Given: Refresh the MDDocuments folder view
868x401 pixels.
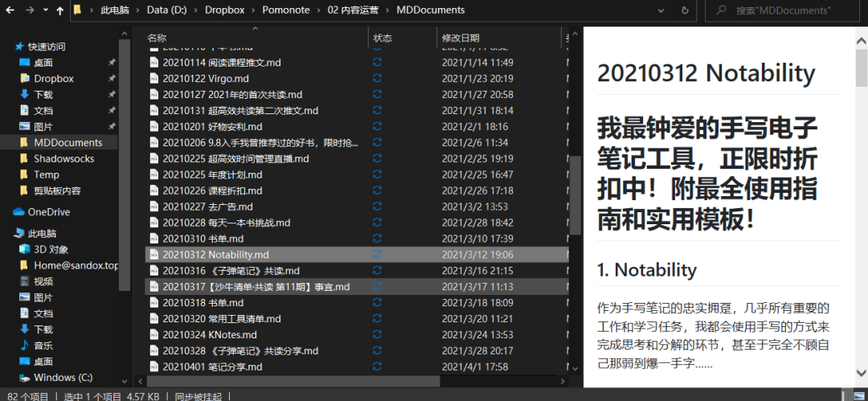Looking at the screenshot, I should [x=685, y=10].
